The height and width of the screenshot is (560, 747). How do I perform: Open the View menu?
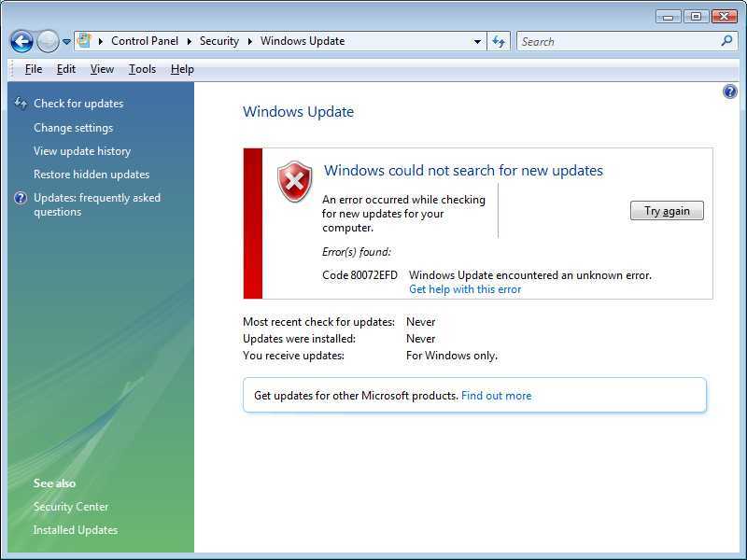102,69
